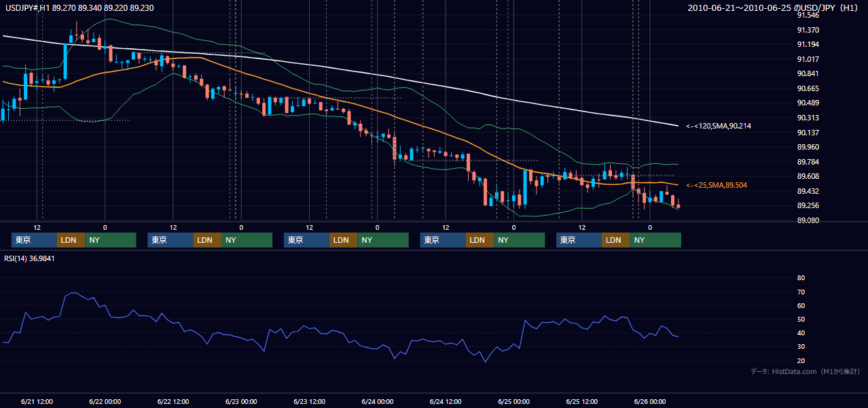Screen dimensions: 868x408
Task: Click RSI scale value 70
Action: coord(801,292)
